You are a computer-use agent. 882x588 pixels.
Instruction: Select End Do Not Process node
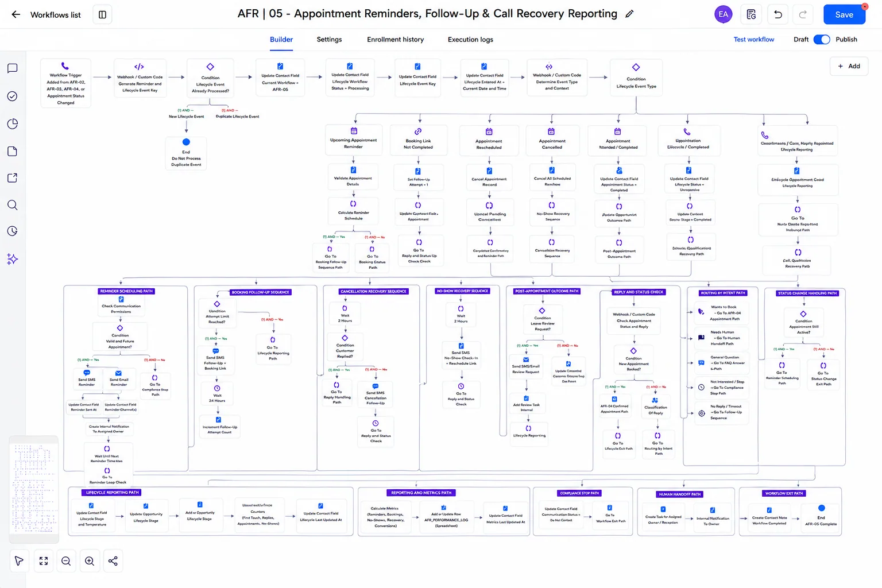coord(186,153)
